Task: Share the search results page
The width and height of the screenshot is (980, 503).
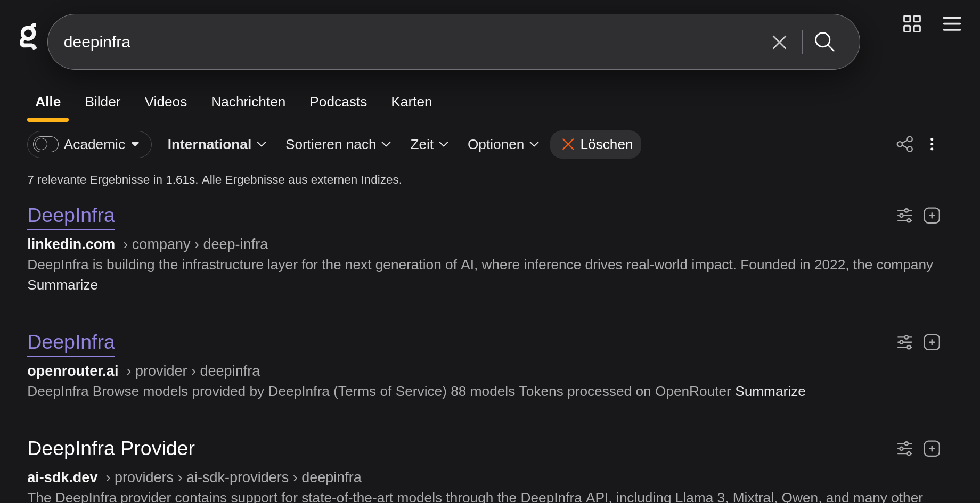Action: 905,144
